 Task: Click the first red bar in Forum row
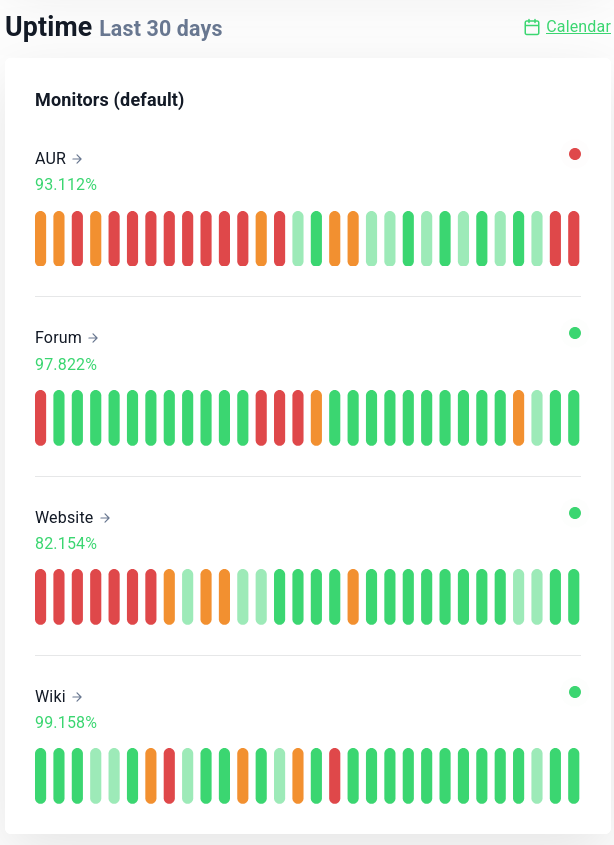tap(41, 417)
